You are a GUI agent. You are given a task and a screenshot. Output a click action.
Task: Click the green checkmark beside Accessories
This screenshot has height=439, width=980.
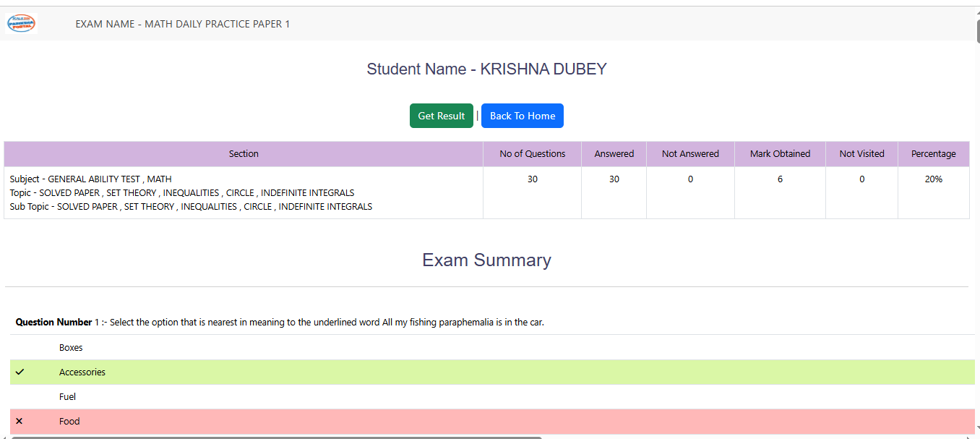coord(20,372)
